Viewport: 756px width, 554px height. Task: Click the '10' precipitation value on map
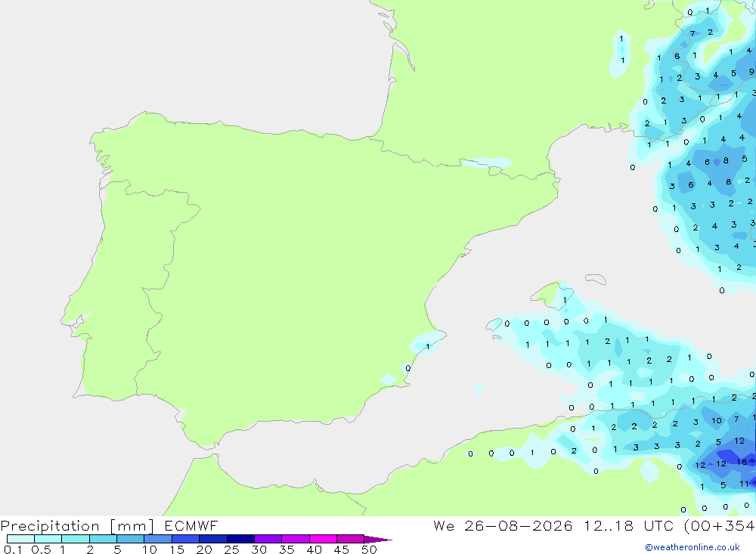[717, 420]
